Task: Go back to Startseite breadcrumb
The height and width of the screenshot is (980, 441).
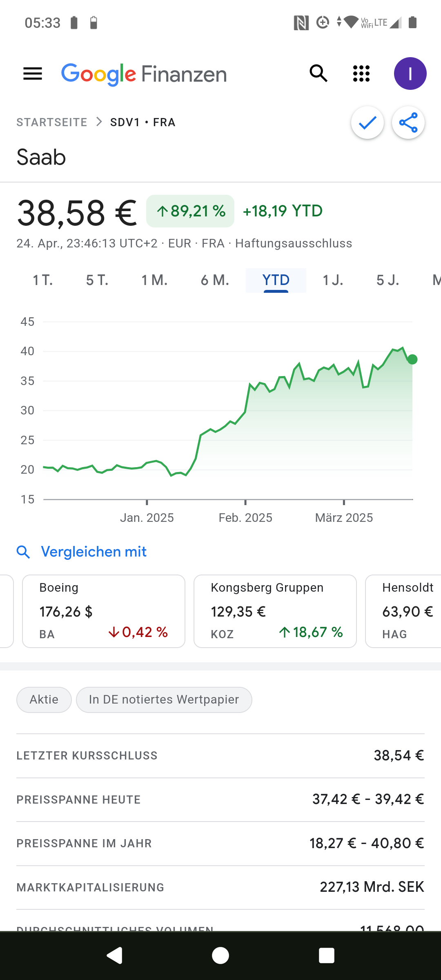Action: click(x=52, y=122)
